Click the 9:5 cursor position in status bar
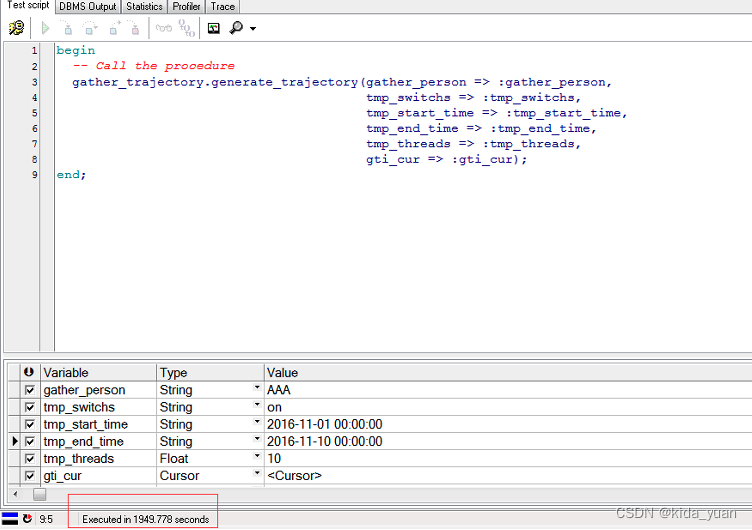Viewport: 752px width, 530px height. pyautogui.click(x=46, y=519)
